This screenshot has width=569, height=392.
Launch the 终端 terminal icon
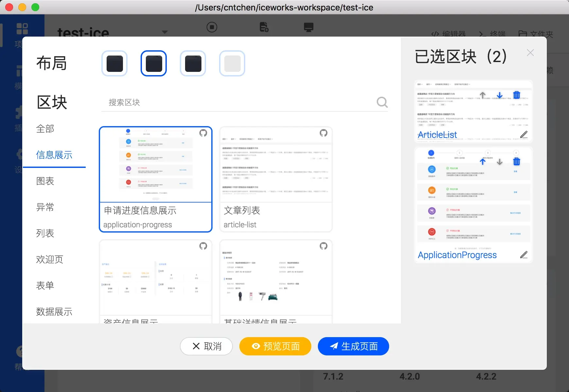coord(481,34)
